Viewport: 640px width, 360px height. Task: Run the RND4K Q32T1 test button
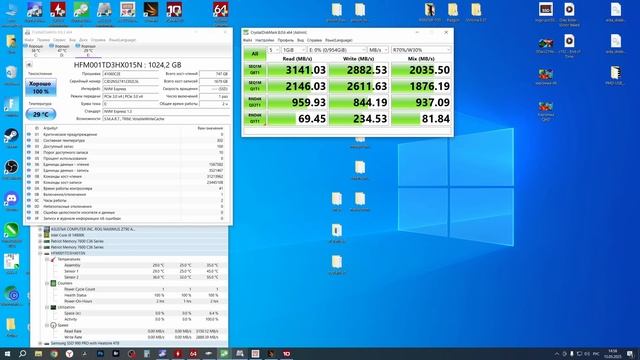pyautogui.click(x=255, y=102)
